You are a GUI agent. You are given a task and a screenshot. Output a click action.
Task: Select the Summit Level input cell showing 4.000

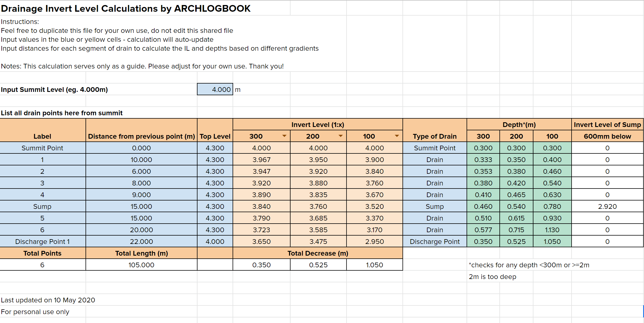(215, 89)
